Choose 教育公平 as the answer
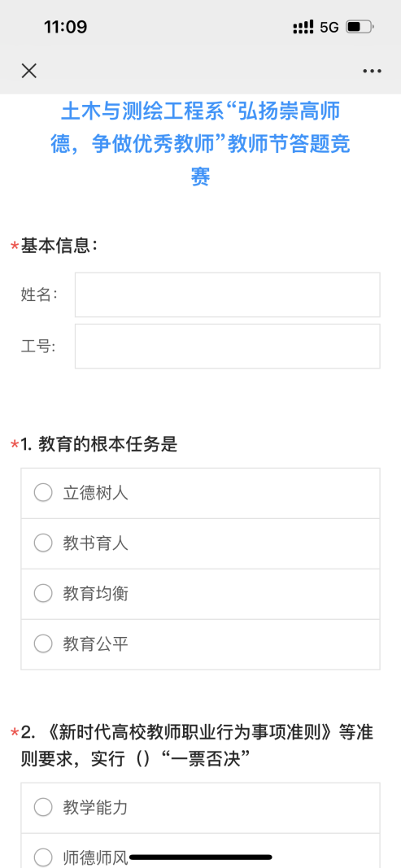401x868 pixels. pos(200,644)
